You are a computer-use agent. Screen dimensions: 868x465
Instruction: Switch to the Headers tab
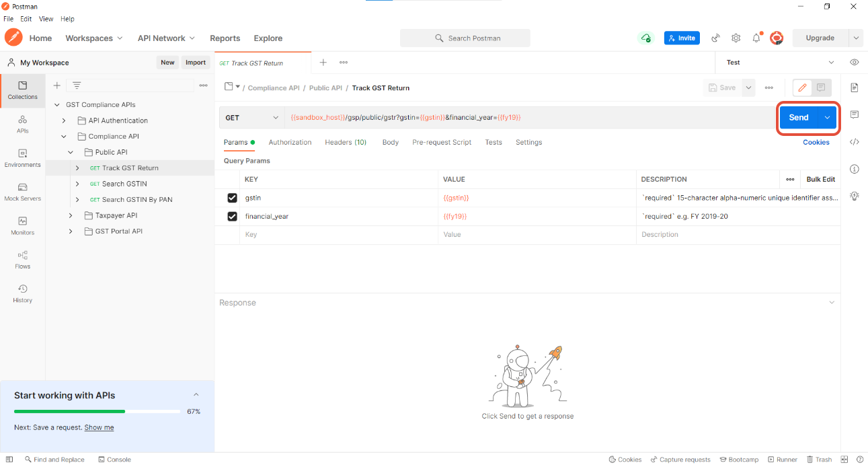click(346, 142)
